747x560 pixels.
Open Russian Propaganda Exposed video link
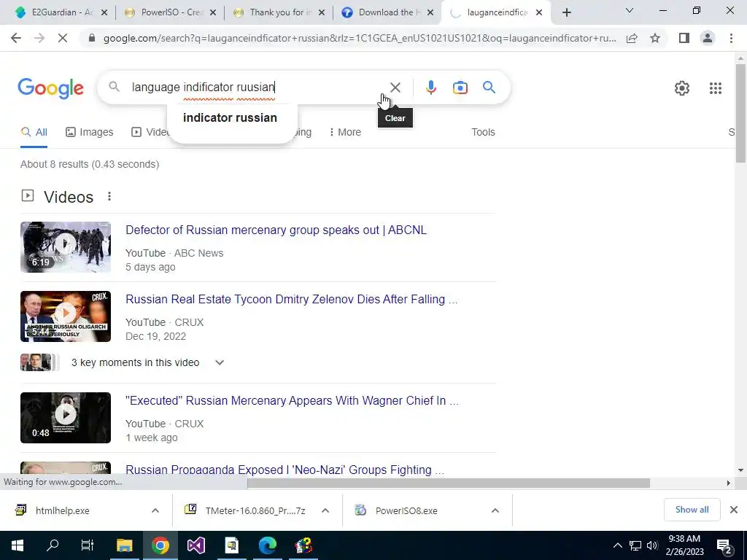tap(285, 470)
